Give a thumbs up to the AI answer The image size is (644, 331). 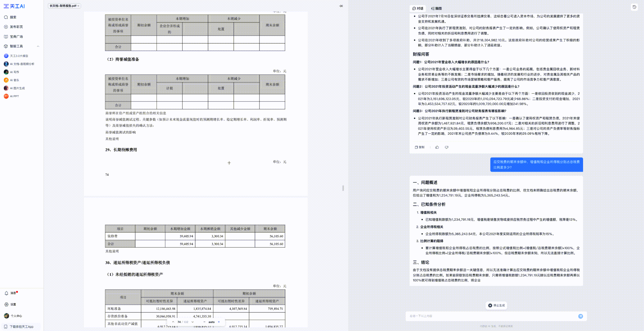point(437,147)
